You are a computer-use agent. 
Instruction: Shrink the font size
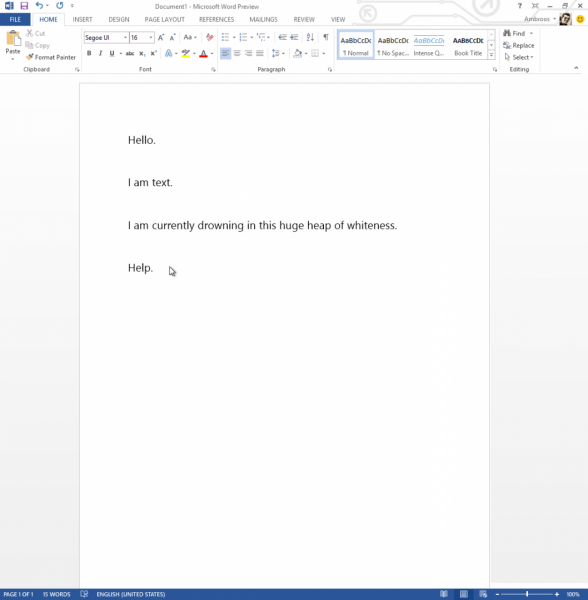pos(173,38)
